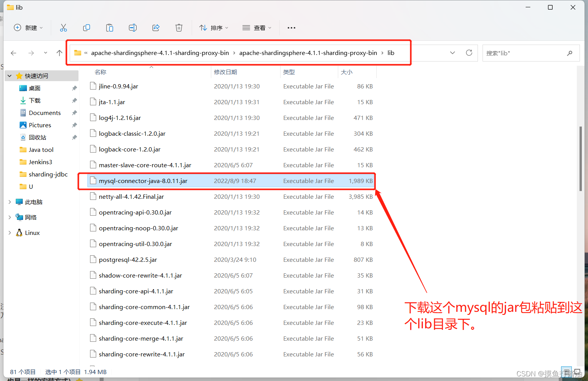Select shadow-core-rewrite-4.1.1.jar file
Image resolution: width=588 pixels, height=381 pixels.
[x=231, y=275]
